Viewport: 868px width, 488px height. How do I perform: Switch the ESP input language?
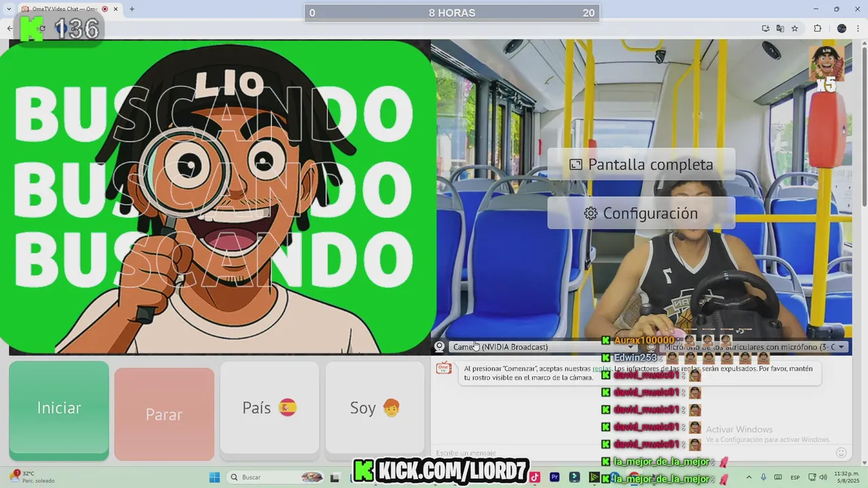(x=795, y=477)
